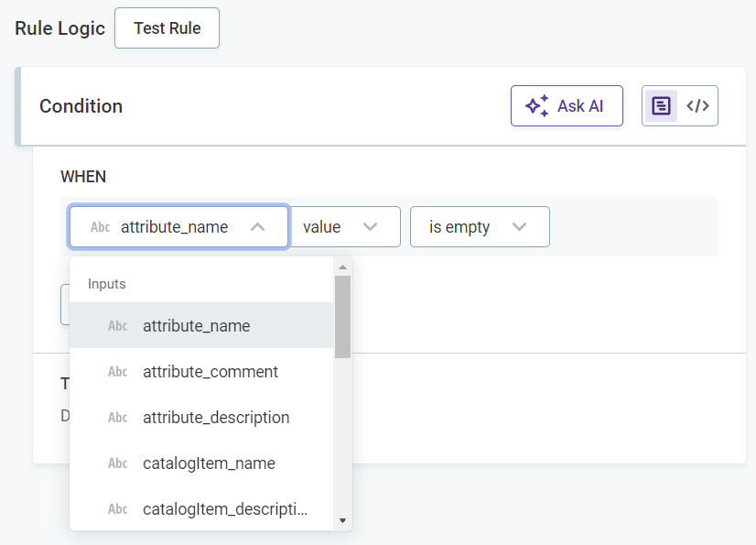The image size is (756, 545).
Task: Click the dropdown list scroll down arrow
Action: (342, 520)
